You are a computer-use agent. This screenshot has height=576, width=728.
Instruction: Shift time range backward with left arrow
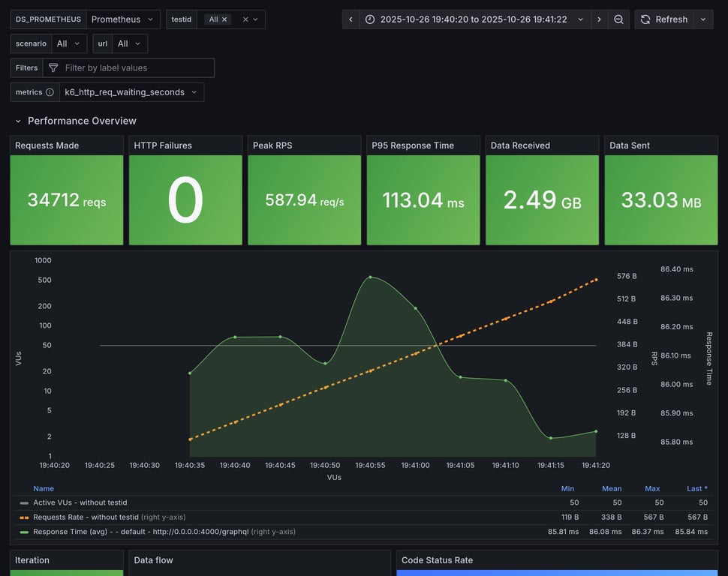point(350,19)
